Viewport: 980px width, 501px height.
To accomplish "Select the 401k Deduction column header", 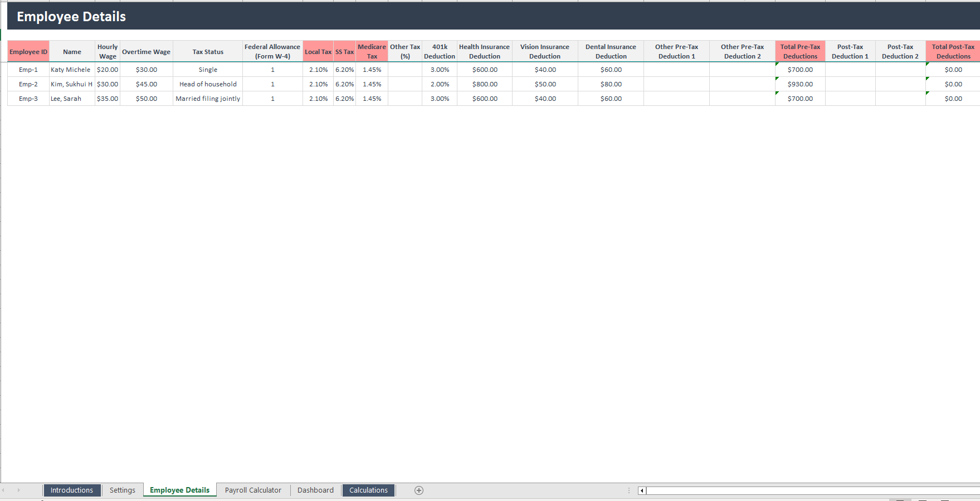I will click(440, 51).
